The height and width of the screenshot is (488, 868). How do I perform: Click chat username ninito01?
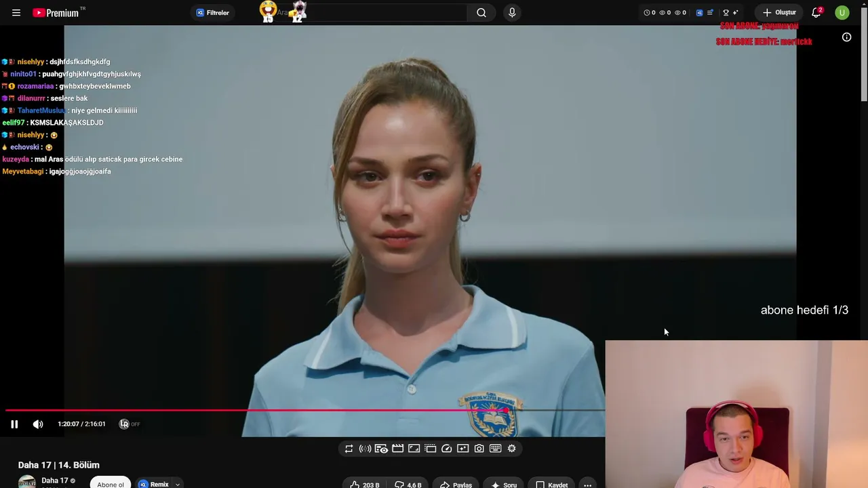pyautogui.click(x=23, y=74)
